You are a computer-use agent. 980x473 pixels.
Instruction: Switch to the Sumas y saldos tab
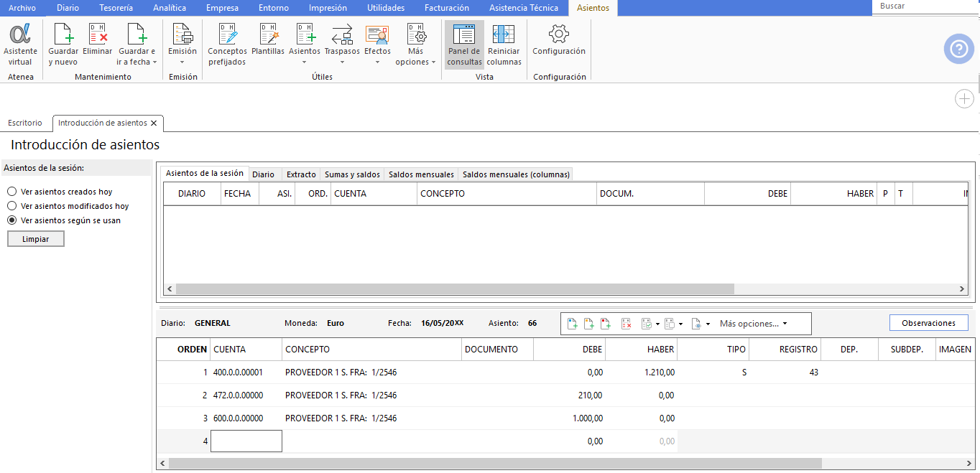click(352, 174)
